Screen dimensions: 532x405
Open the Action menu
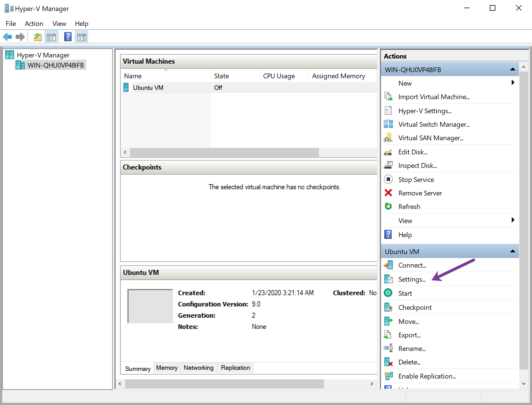click(34, 24)
